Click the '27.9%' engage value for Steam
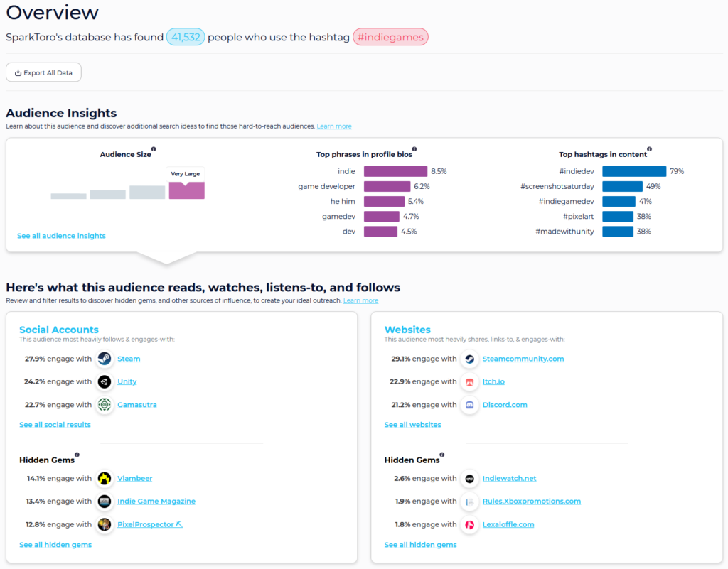This screenshot has height=569, width=728. [x=35, y=359]
